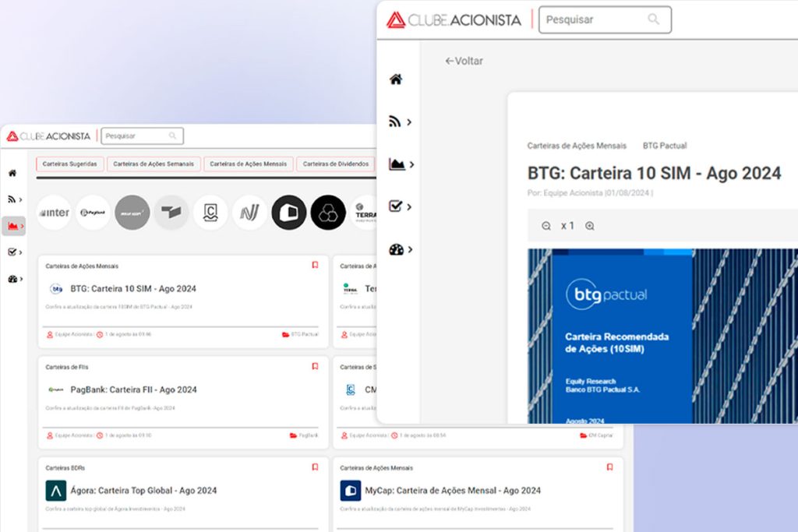Screen dimensions: 798x532
Task: Click the BTG Pactual report cover preview
Action: tap(662, 336)
